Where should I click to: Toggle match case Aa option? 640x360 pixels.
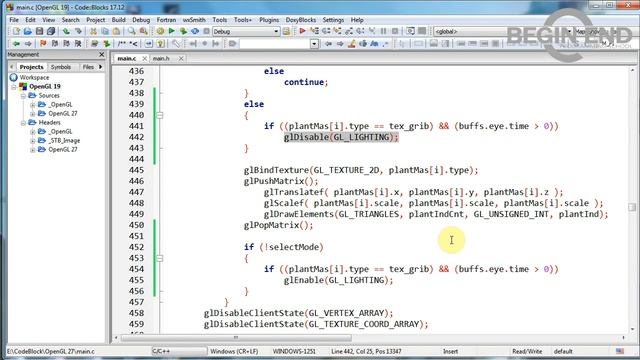[374, 44]
